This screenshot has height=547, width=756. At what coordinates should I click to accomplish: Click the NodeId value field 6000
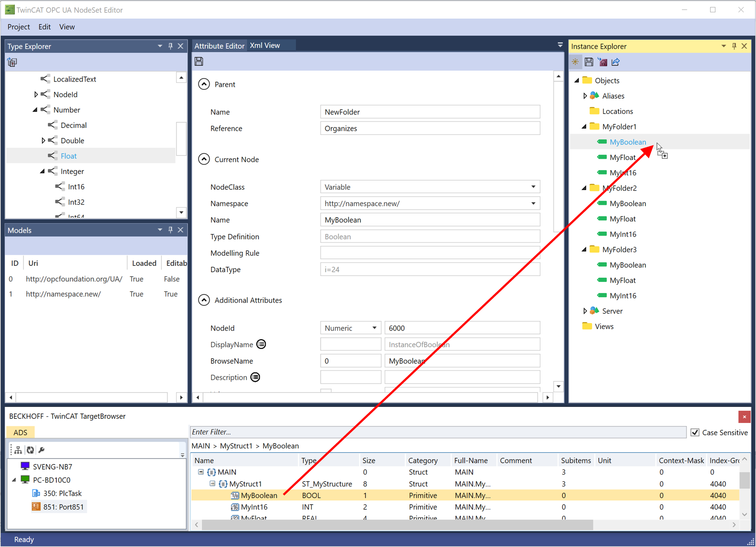462,328
